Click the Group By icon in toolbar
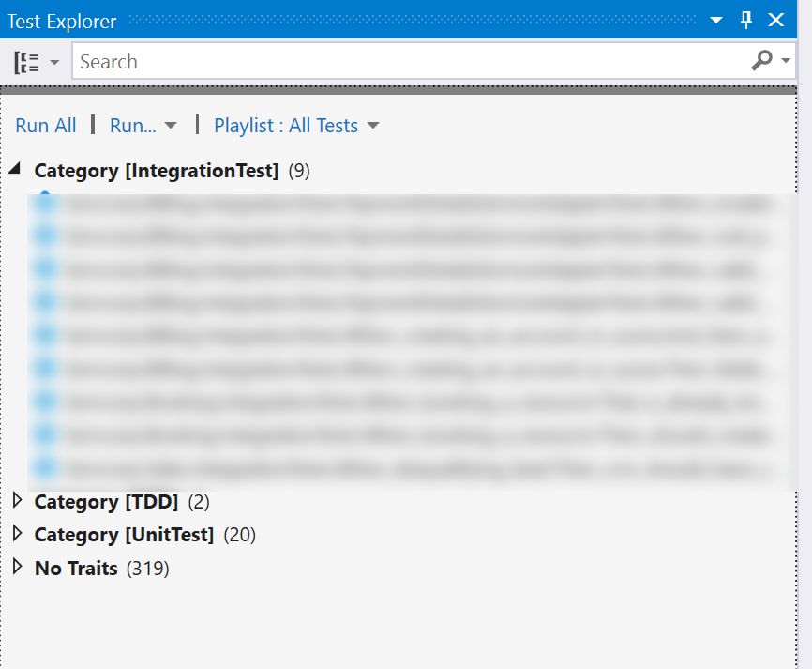The width and height of the screenshot is (812, 669). point(26,63)
